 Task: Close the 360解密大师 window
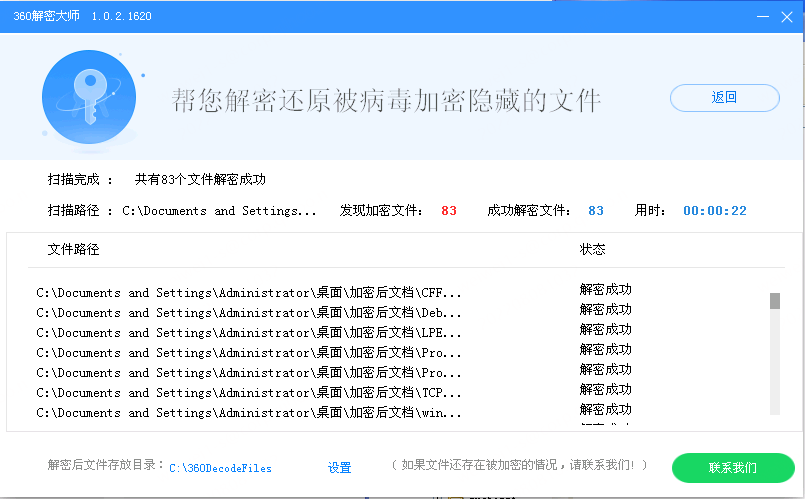(x=787, y=16)
